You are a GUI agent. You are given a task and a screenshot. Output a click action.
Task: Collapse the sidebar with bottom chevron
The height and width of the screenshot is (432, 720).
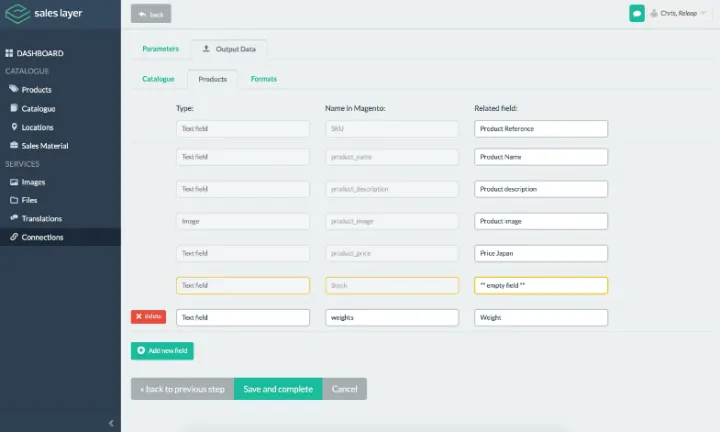tap(111, 423)
